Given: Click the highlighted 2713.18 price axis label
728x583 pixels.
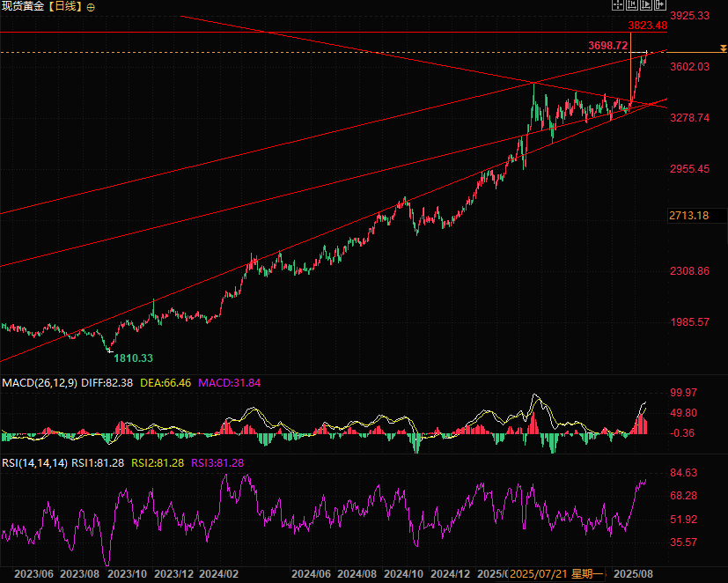Looking at the screenshot, I should click(x=688, y=215).
